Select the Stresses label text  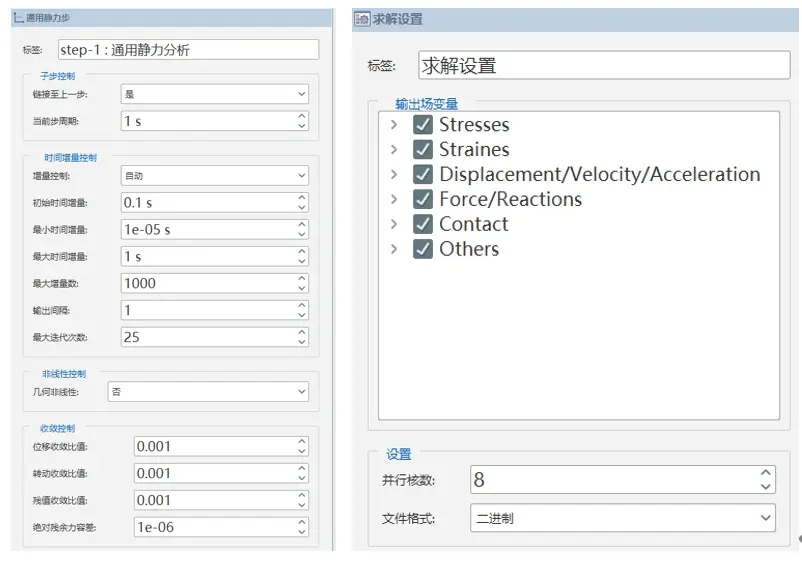(474, 125)
